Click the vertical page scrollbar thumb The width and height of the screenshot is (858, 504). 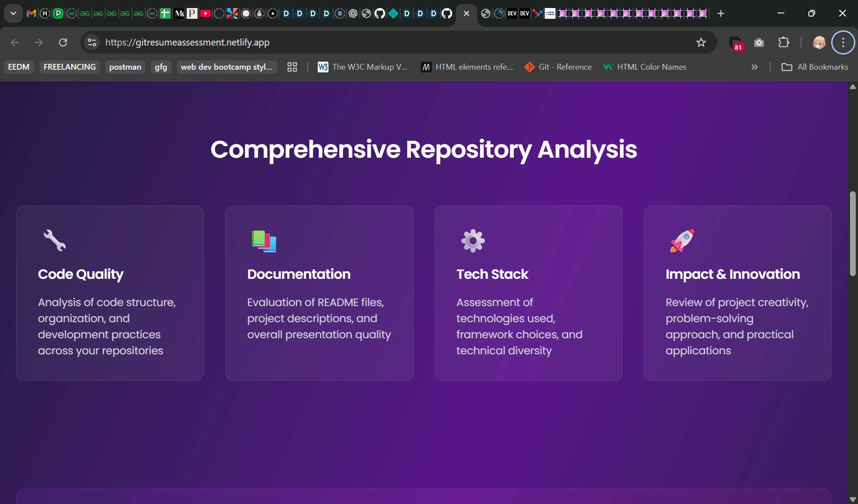point(853,234)
